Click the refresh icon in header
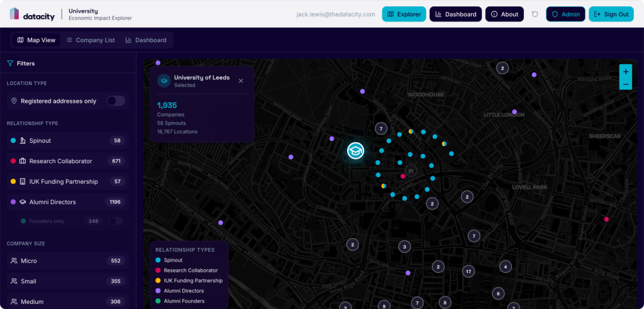 [535, 14]
